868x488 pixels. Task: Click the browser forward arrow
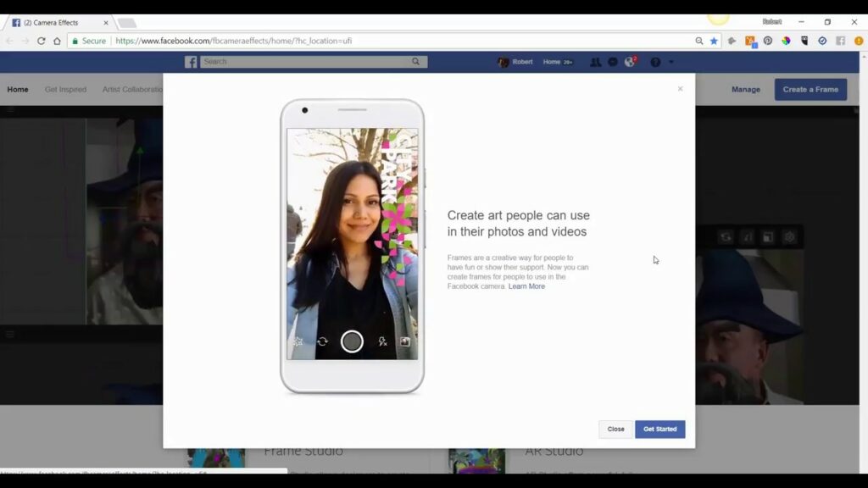click(25, 41)
